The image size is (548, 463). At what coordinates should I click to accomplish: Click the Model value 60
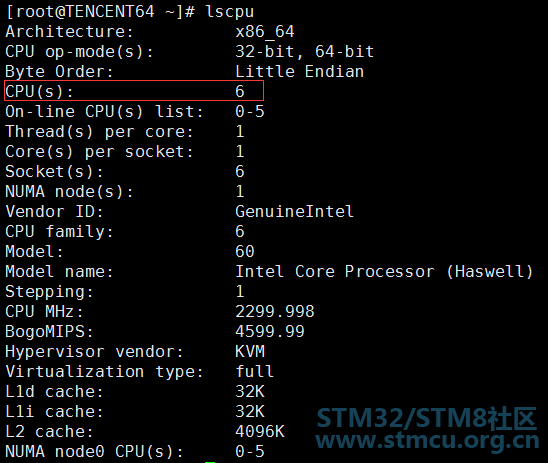point(245,251)
